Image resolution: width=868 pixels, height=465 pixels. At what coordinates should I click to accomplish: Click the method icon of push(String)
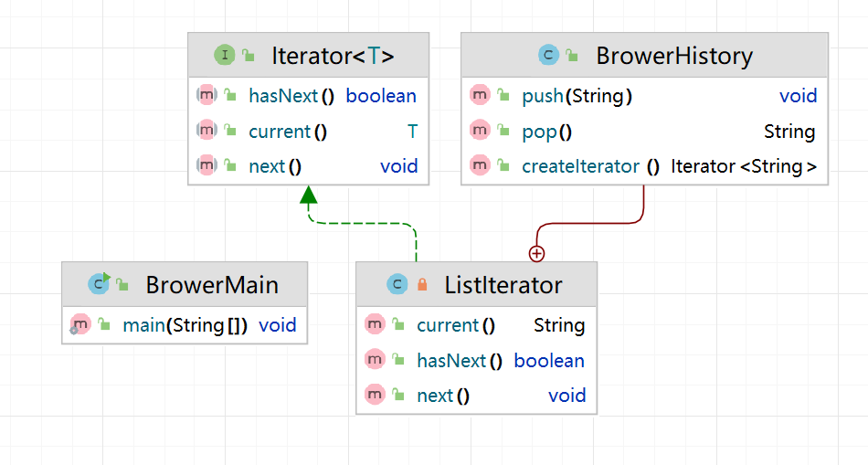pos(480,95)
